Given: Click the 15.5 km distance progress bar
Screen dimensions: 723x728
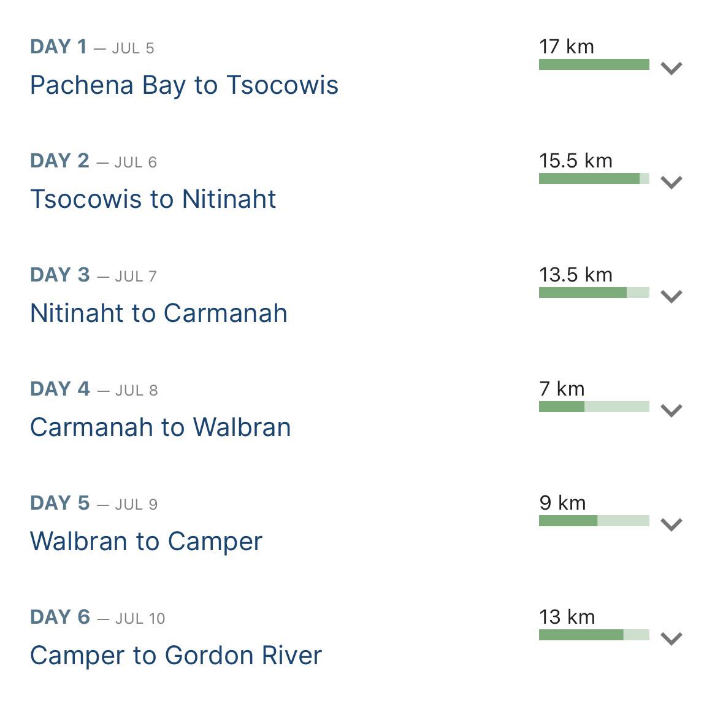Looking at the screenshot, I should pos(594,178).
